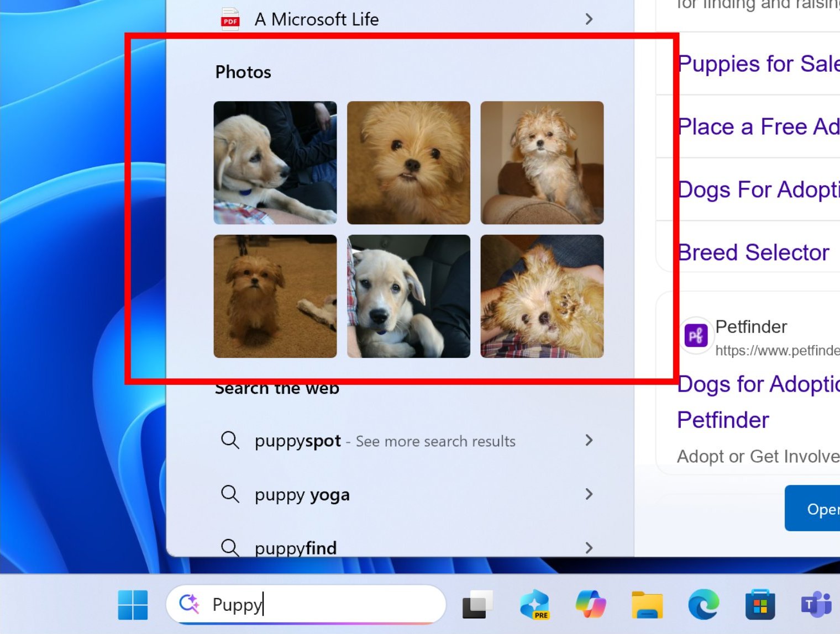840x634 pixels.
Task: Expand the puppyfind suggestion
Action: tap(589, 548)
